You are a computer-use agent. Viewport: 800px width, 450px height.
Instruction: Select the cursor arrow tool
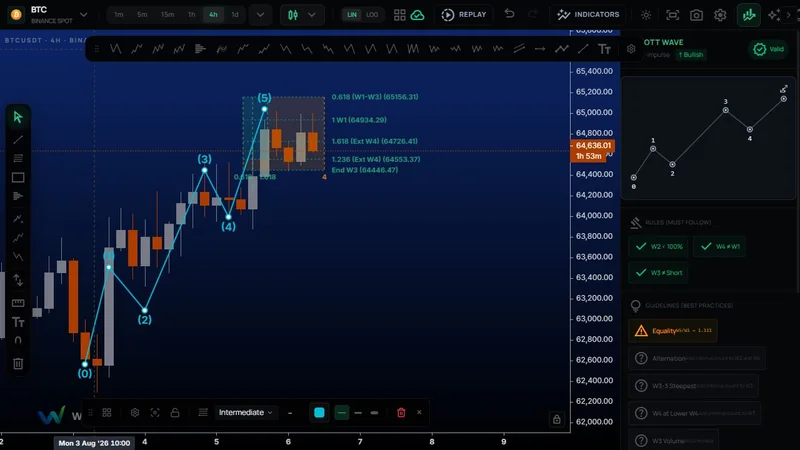(x=18, y=117)
